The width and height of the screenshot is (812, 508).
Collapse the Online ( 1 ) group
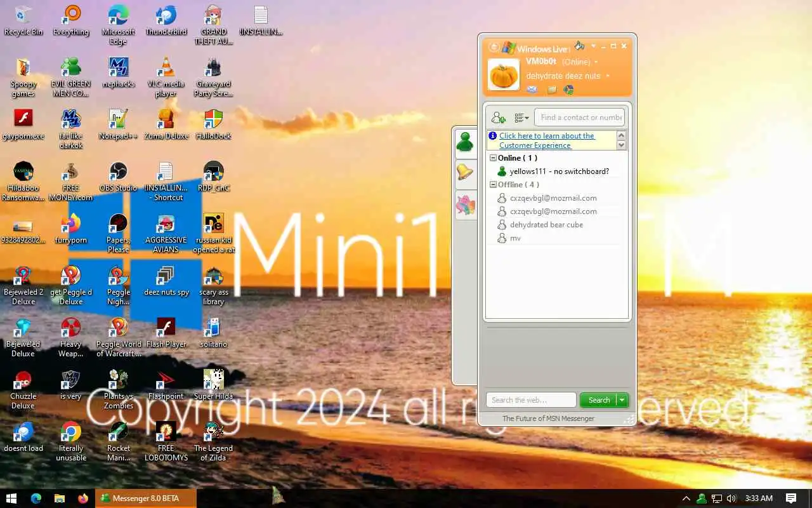(492, 158)
